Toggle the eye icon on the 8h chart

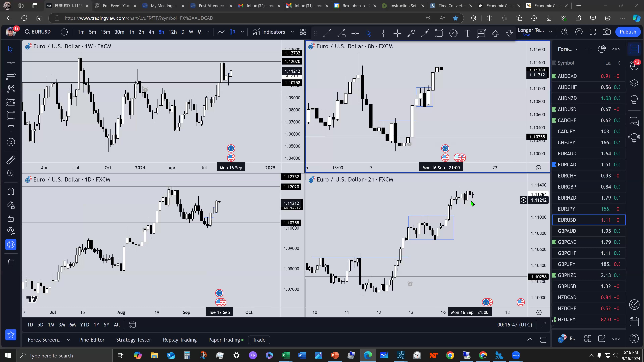(x=539, y=168)
